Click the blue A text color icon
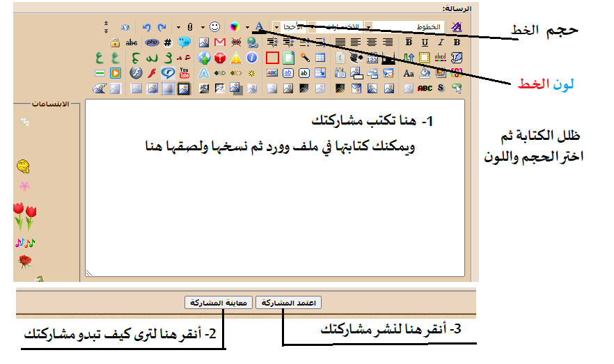The height and width of the screenshot is (364, 614). [259, 26]
